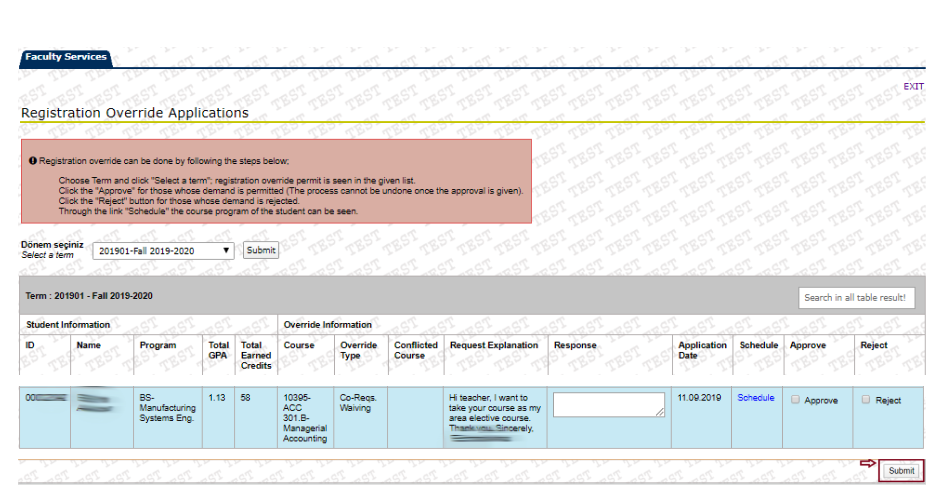
Task: Open the term selection dropdown
Action: (x=163, y=251)
